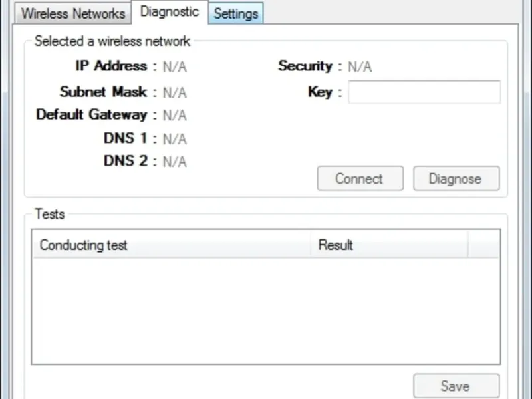This screenshot has width=532, height=399.
Task: Click the Security label
Action: coord(305,66)
